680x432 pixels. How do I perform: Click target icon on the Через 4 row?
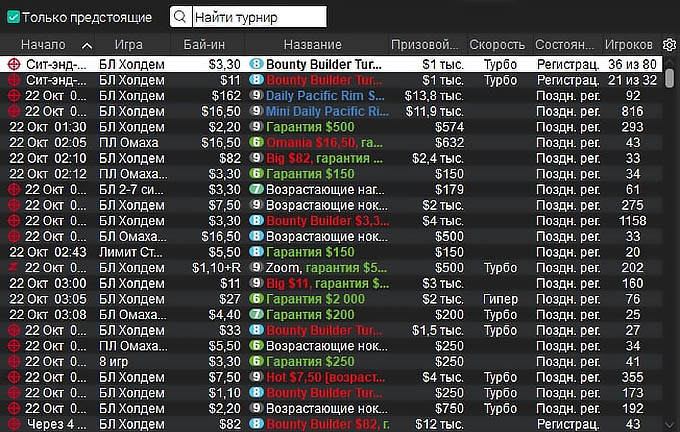(x=14, y=424)
